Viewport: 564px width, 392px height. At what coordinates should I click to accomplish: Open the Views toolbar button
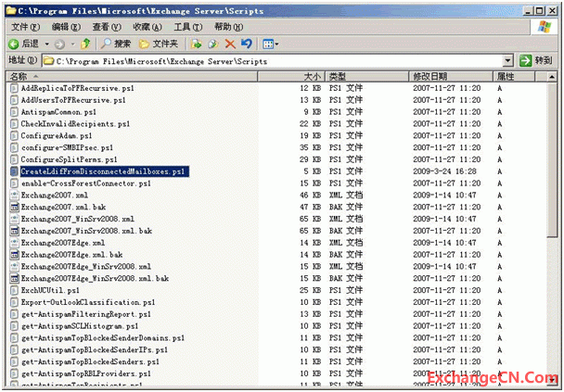(x=270, y=44)
